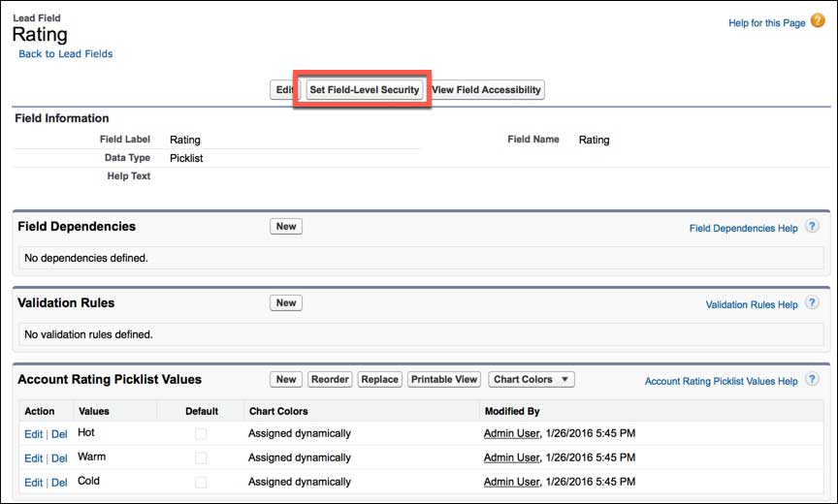Click the Set Field-Level Security button
838x504 pixels.
364,90
